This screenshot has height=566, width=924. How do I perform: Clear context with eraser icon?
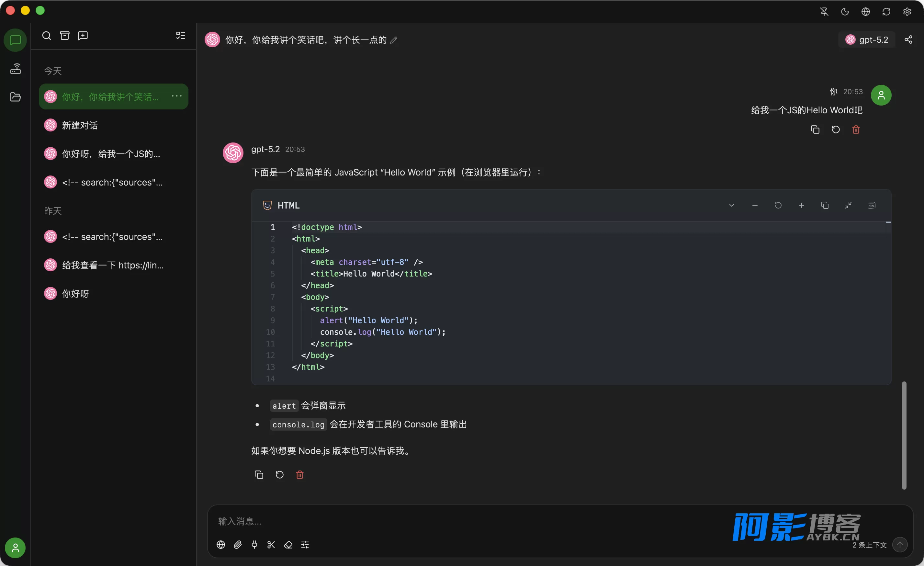click(288, 544)
